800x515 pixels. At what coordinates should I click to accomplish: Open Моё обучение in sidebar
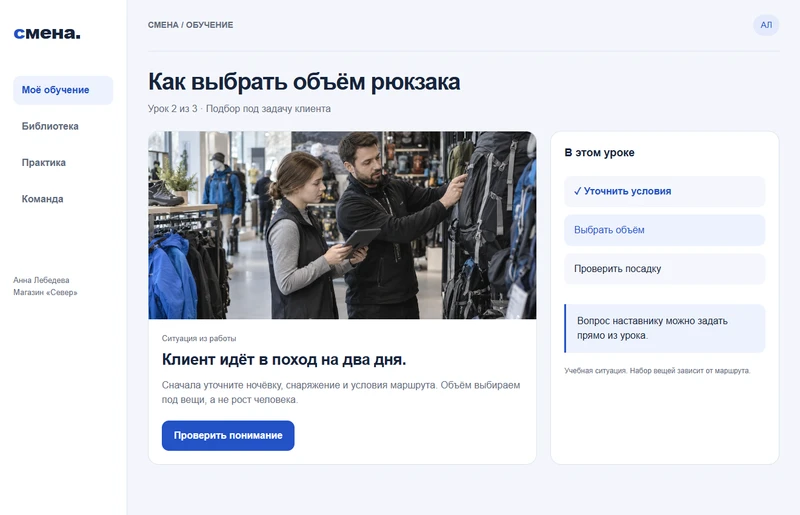point(63,90)
